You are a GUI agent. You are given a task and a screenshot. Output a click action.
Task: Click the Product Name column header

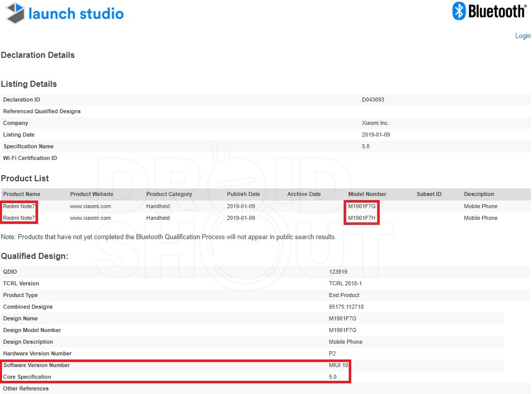tap(22, 194)
